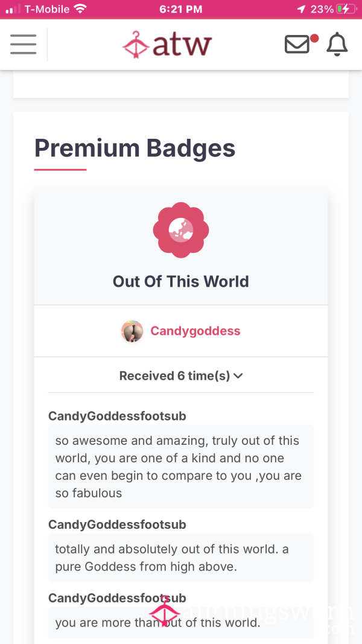The height and width of the screenshot is (644, 362).
Task: Tap the red unread message dot
Action: pyautogui.click(x=314, y=39)
